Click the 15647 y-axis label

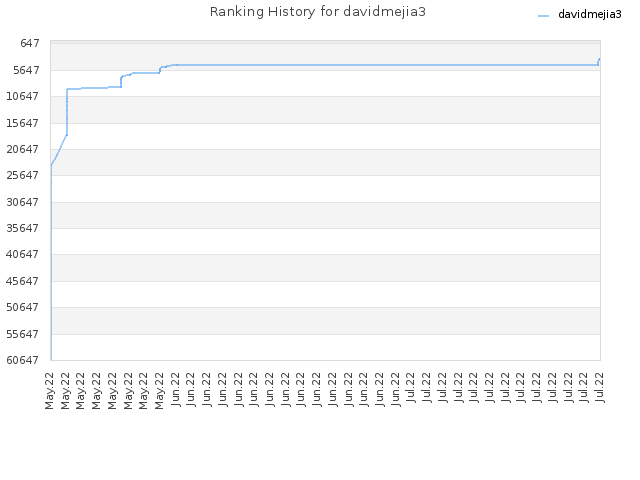(23, 123)
